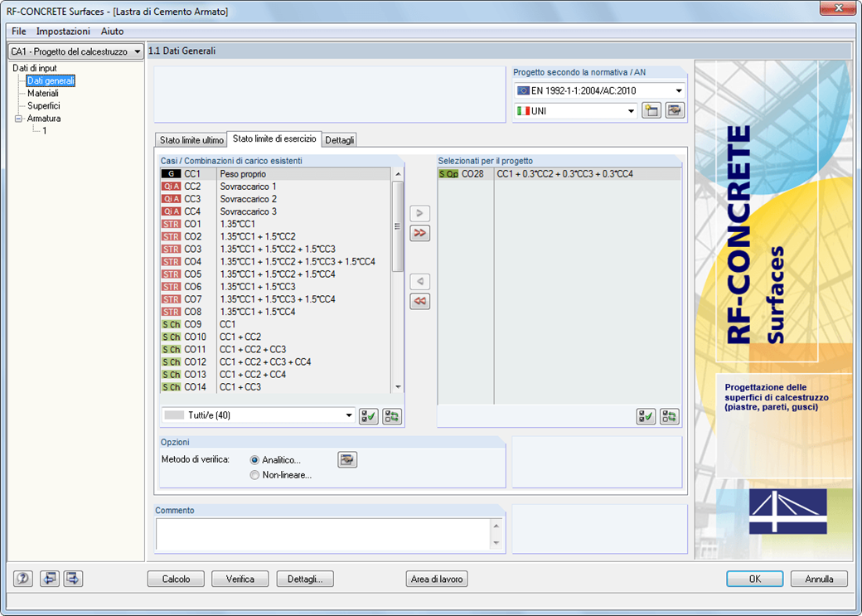The height and width of the screenshot is (616, 862).
Task: Click load cases list scroll down arrow
Action: point(398,387)
